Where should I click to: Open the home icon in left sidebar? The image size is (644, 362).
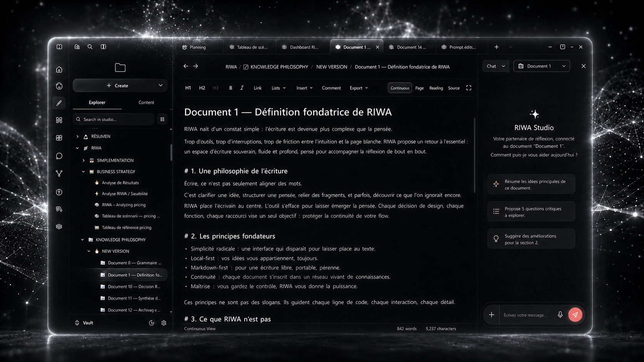[x=59, y=70]
